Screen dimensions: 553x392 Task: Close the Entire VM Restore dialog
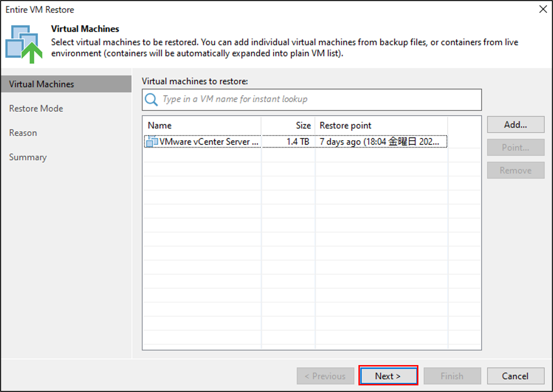[543, 9]
